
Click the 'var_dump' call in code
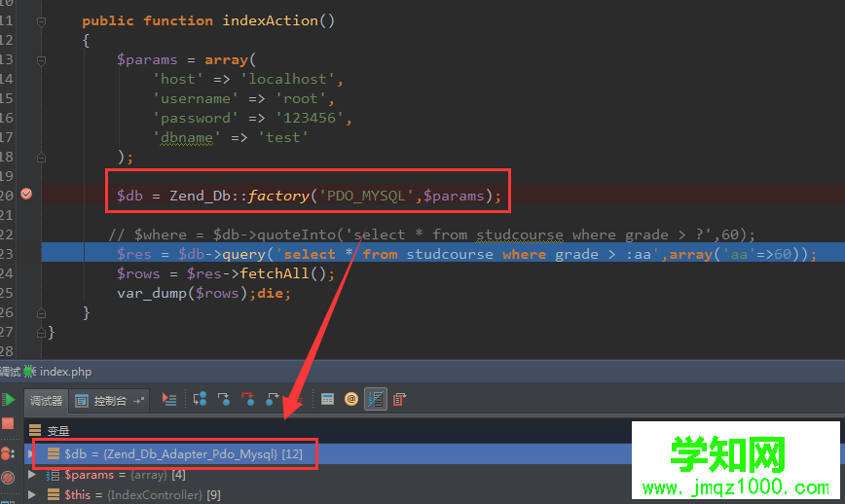tap(152, 294)
